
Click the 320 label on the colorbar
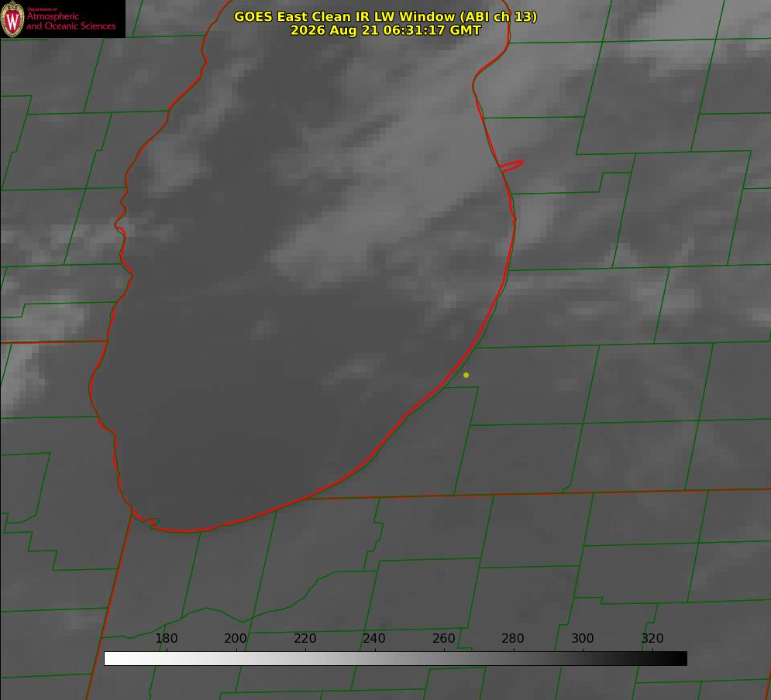click(652, 638)
